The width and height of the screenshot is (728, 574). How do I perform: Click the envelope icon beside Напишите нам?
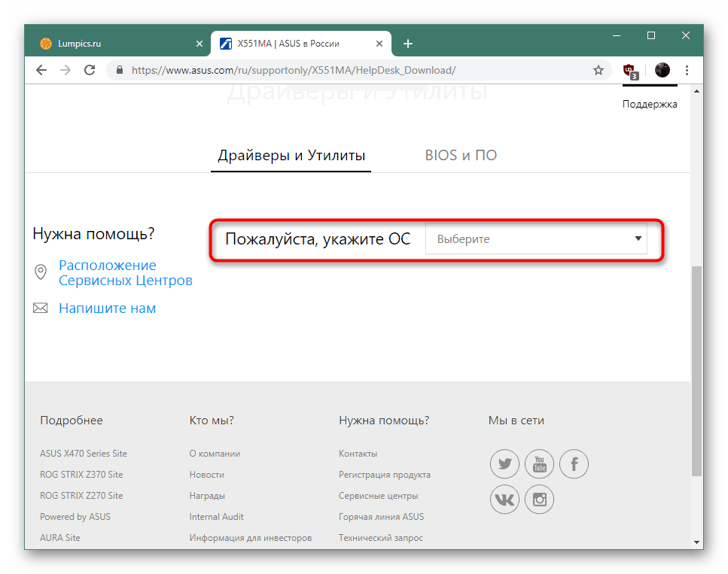pyautogui.click(x=41, y=308)
